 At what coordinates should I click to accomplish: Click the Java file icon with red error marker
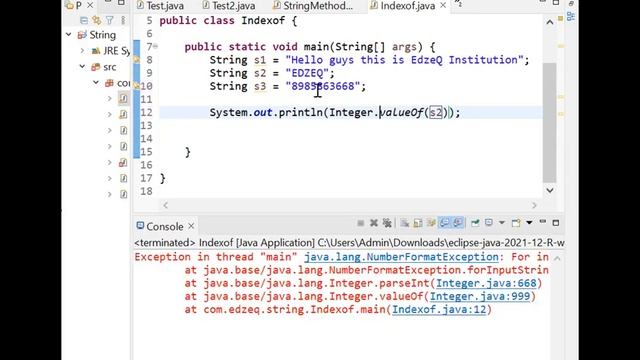123,163
